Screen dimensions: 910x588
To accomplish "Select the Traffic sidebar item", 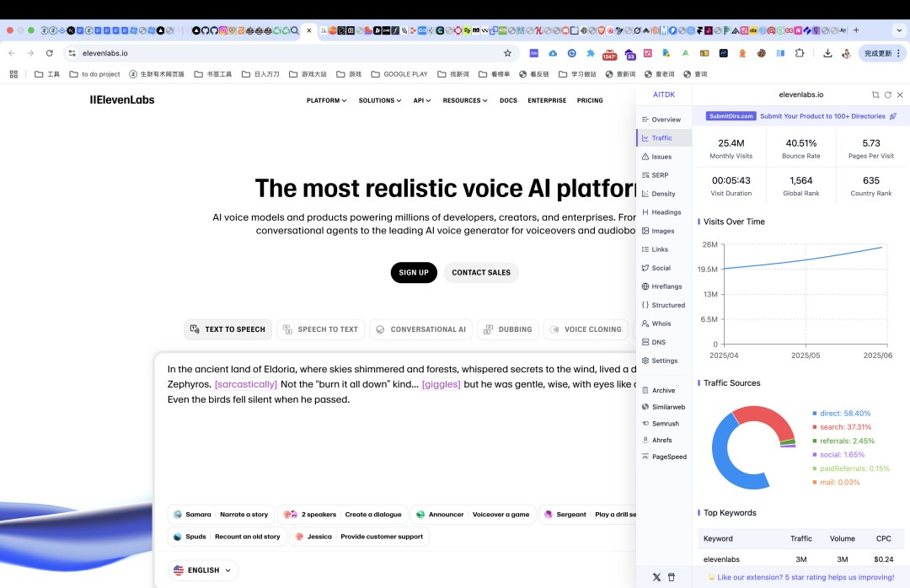I will [x=664, y=138].
